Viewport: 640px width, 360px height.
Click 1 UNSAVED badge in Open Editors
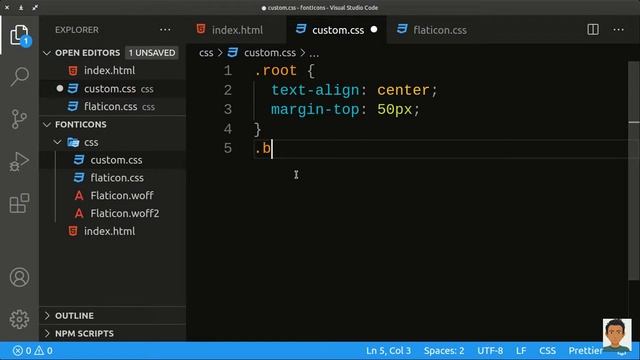152,53
